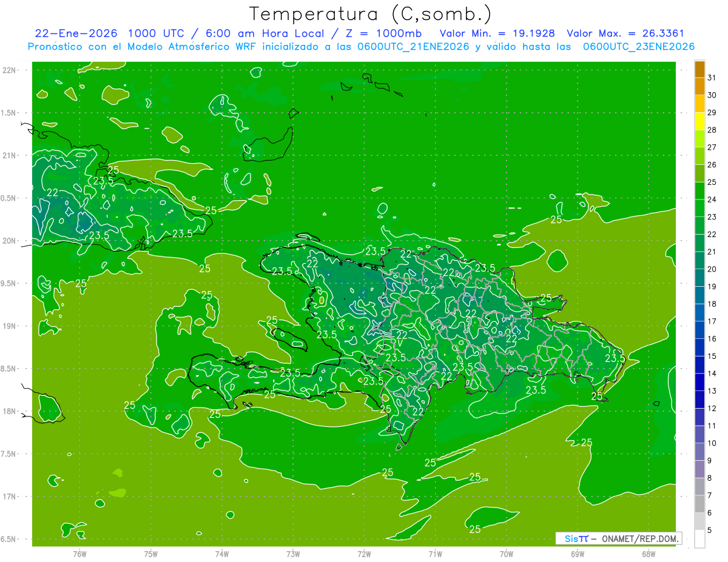Click the "17N" latitude axis label
Image resolution: width=728 pixels, height=562 pixels.
[x=8, y=497]
